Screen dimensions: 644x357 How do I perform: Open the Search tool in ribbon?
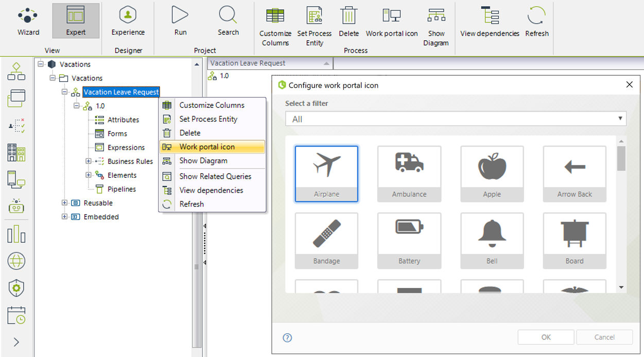(228, 21)
